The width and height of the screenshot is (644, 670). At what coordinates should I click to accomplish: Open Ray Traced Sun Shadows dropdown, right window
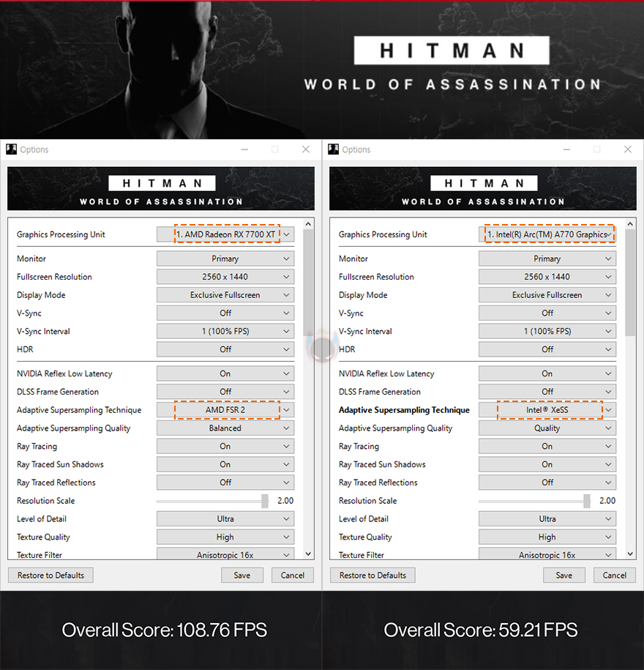[x=547, y=464]
